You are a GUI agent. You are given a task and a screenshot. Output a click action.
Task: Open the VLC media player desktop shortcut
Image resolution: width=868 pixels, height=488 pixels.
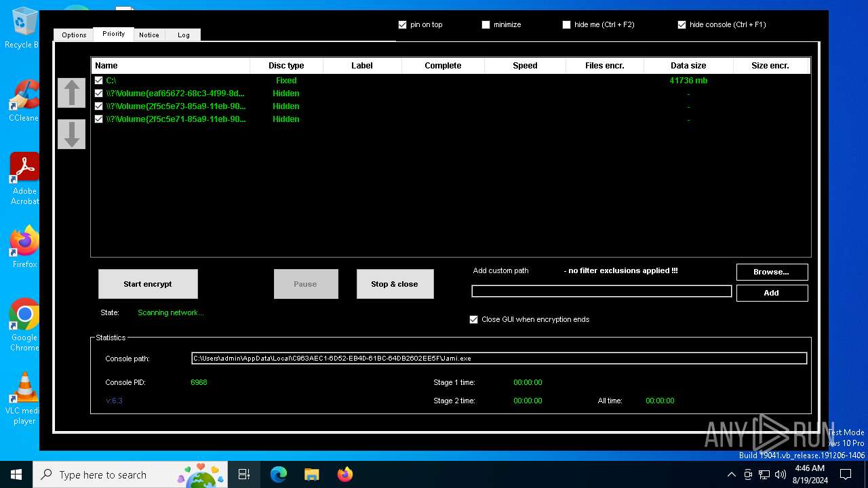(x=24, y=399)
